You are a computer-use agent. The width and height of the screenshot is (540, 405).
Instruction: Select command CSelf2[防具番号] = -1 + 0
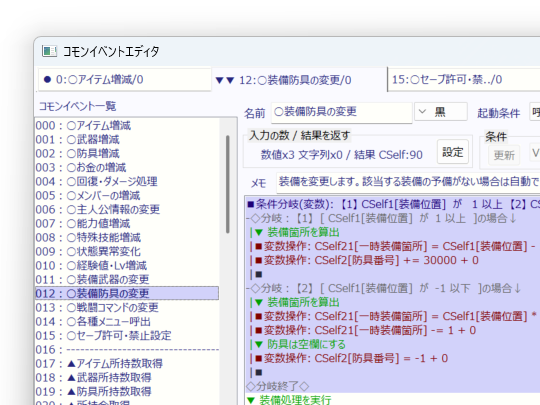393,358
